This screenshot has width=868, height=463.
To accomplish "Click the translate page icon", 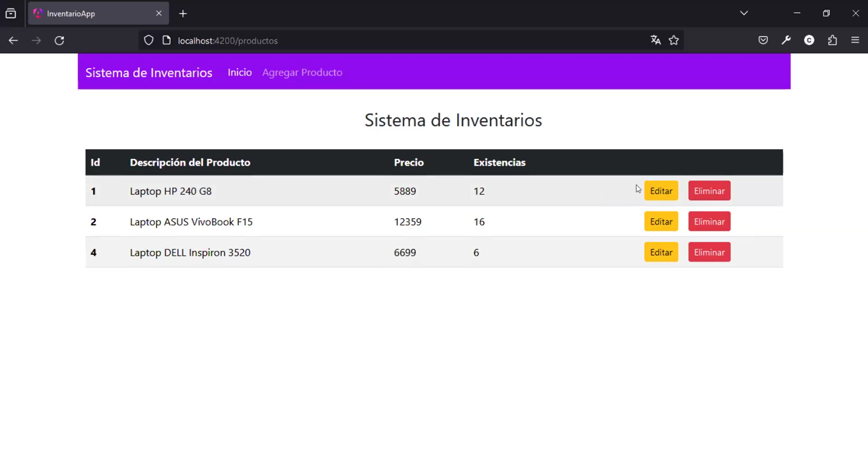I will pyautogui.click(x=655, y=40).
